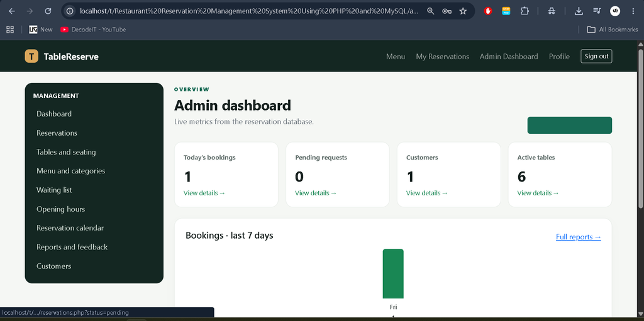Open the browser profile avatar
Screen dimensions: 644x321
(615, 11)
